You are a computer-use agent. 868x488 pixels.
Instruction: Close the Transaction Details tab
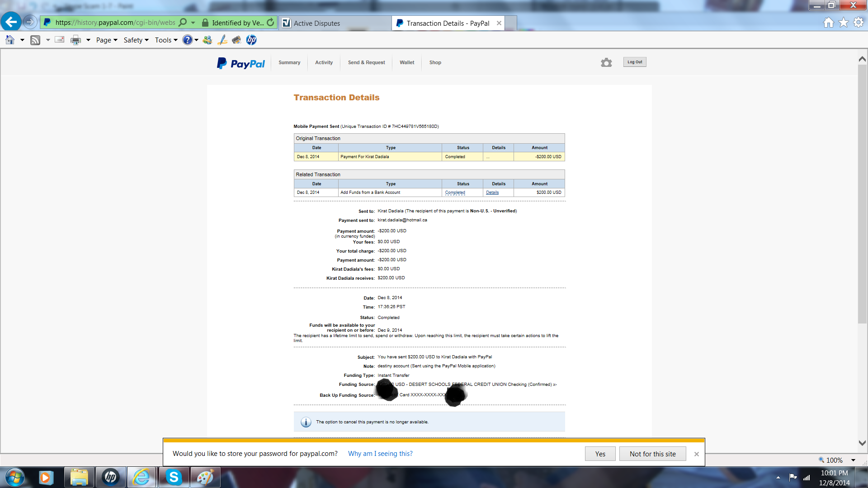click(499, 23)
